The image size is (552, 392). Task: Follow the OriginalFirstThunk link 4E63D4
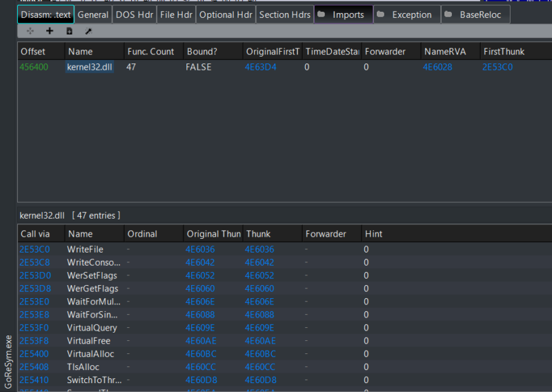(261, 67)
